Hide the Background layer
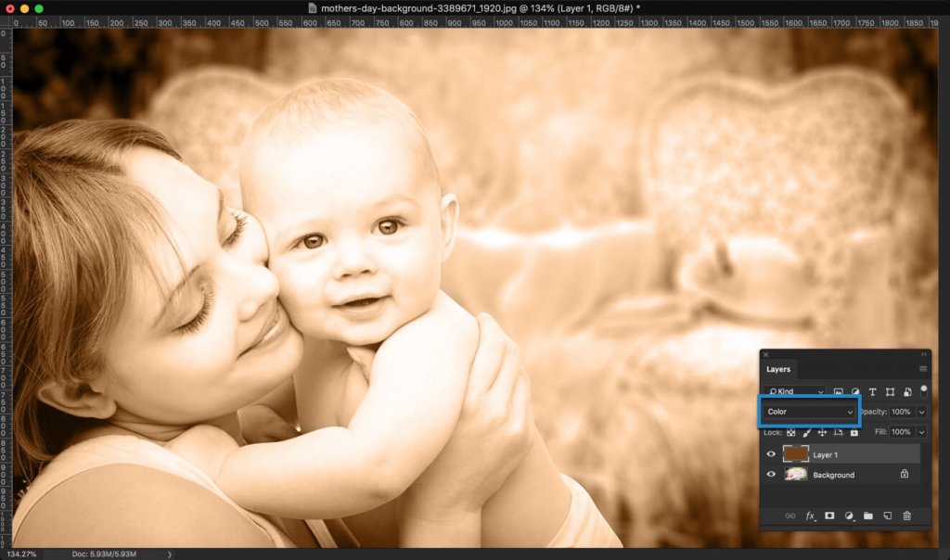 tap(771, 474)
